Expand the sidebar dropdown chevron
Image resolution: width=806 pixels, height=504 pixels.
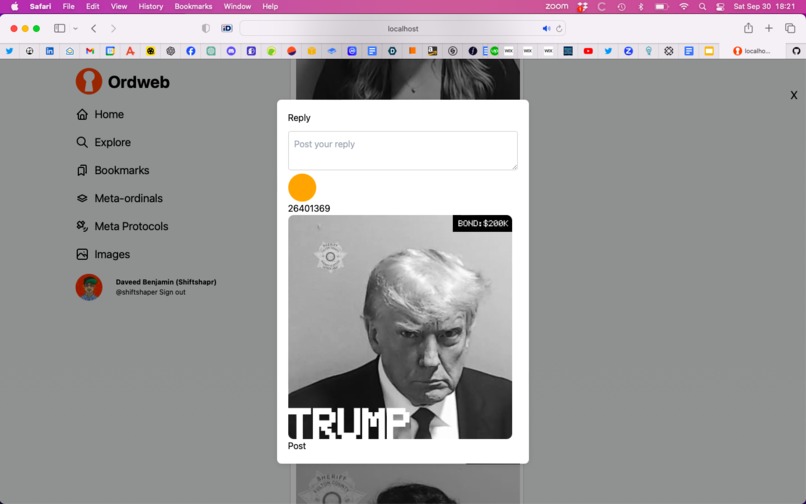[x=76, y=29]
